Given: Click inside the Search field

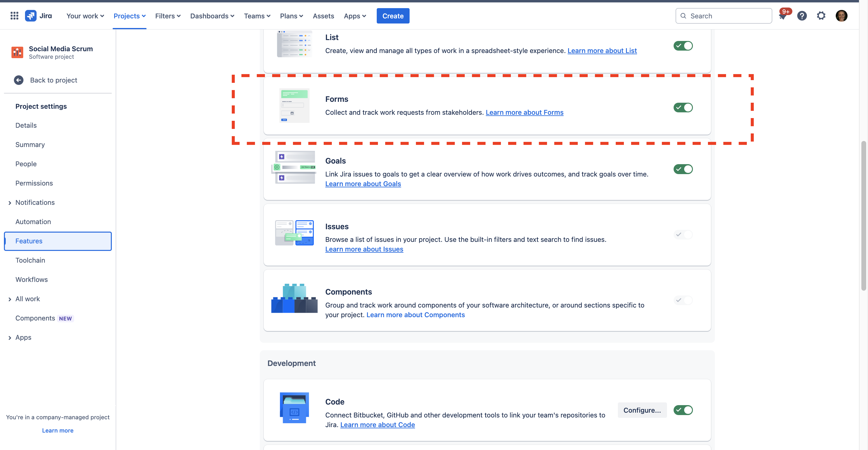Looking at the screenshot, I should (x=723, y=15).
